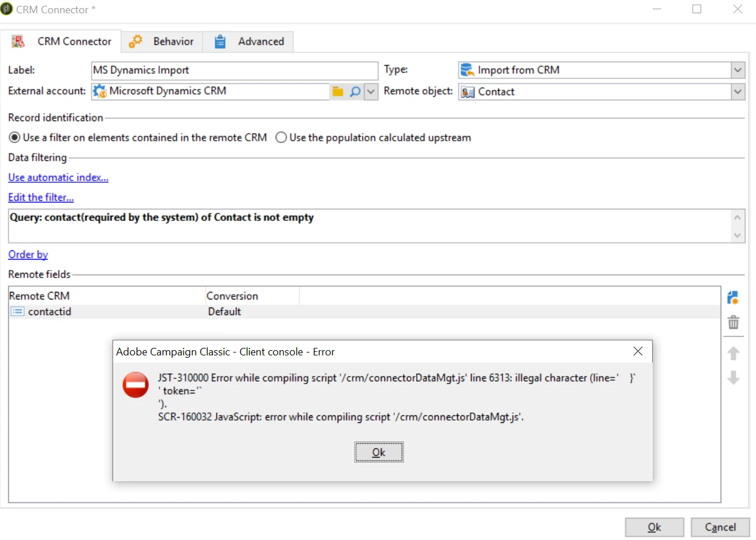Select 'Use a filter on elements' radio
Viewport: 756px width, 540px height.
(14, 138)
